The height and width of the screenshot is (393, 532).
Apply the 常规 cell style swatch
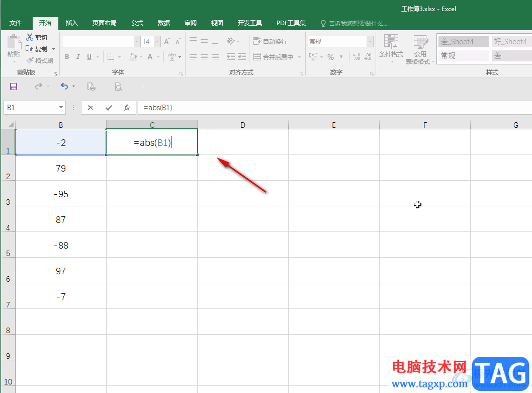point(464,56)
